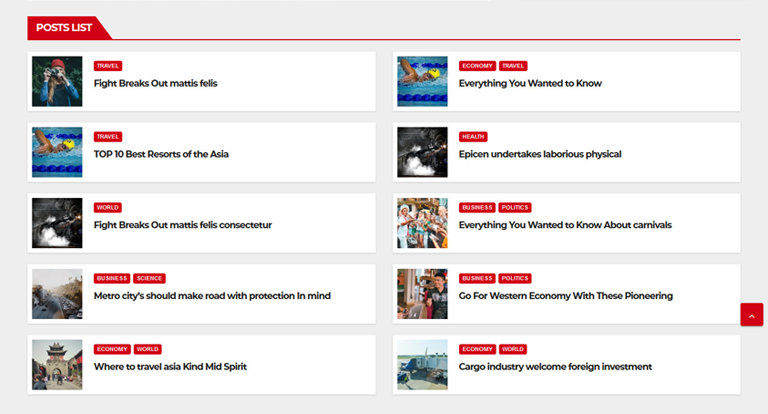Click ECONOMY tag on Everything You Wanted to Know
This screenshot has width=768, height=414.
click(x=477, y=66)
